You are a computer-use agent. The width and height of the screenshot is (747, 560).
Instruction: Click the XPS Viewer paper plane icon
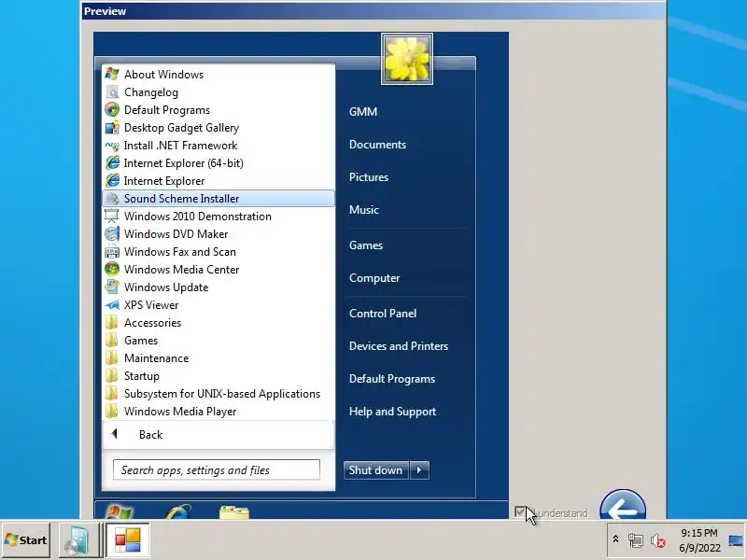112,305
